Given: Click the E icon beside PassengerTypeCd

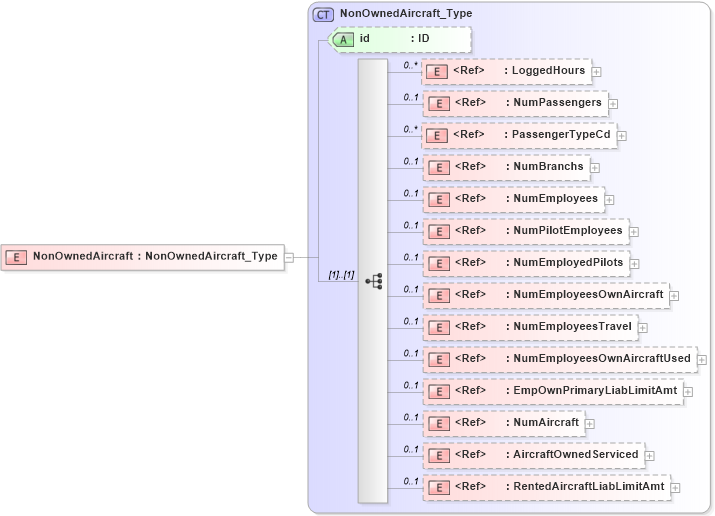Looking at the screenshot, I should (x=436, y=135).
